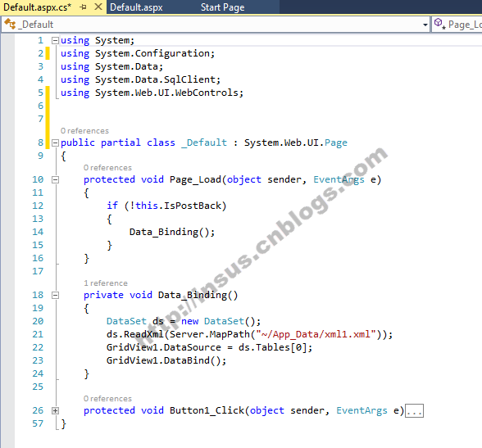Click 'Button1_Click' method name on line 26
This screenshot has width=482, height=448.
pos(207,410)
